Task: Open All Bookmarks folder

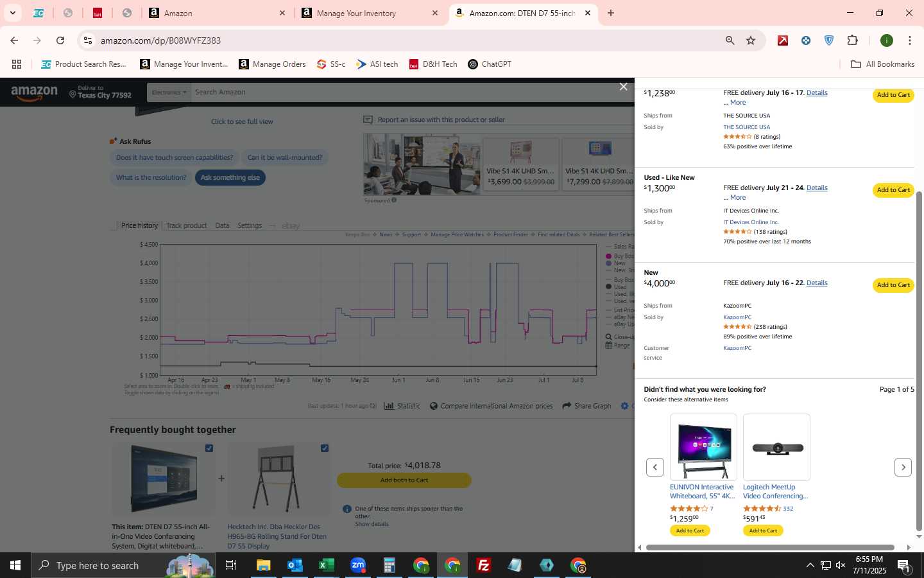Action: click(882, 64)
